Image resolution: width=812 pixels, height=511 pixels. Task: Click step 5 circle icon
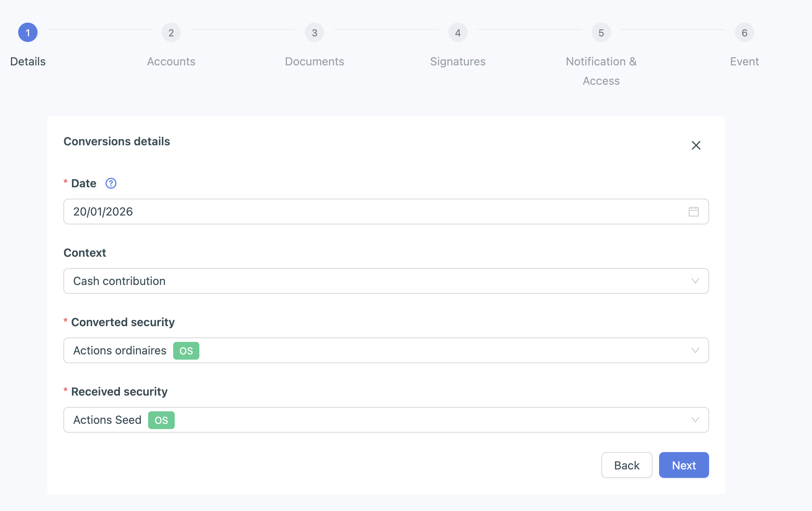pyautogui.click(x=601, y=33)
